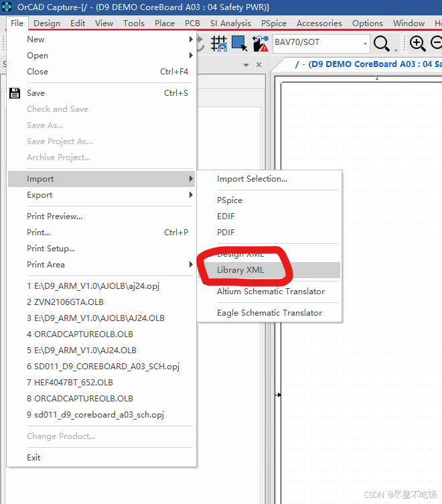Expand the Export submenu
Image resolution: width=442 pixels, height=504 pixels.
191,195
